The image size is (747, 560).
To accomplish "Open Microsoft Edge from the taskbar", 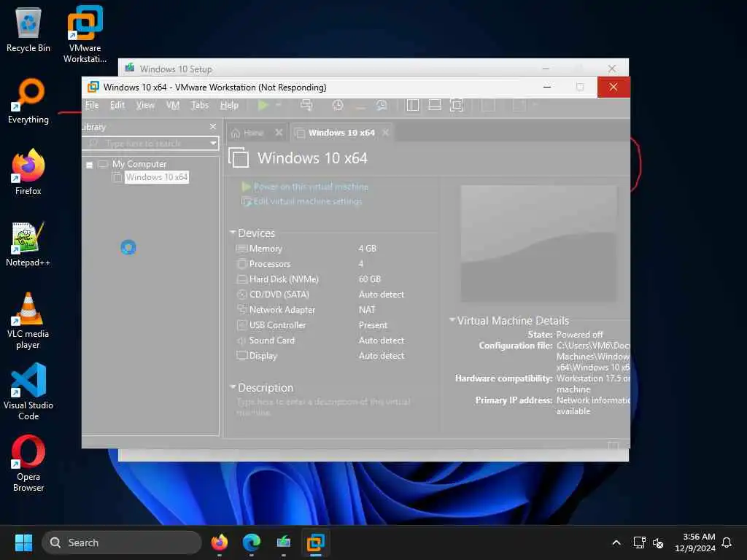I will click(251, 542).
